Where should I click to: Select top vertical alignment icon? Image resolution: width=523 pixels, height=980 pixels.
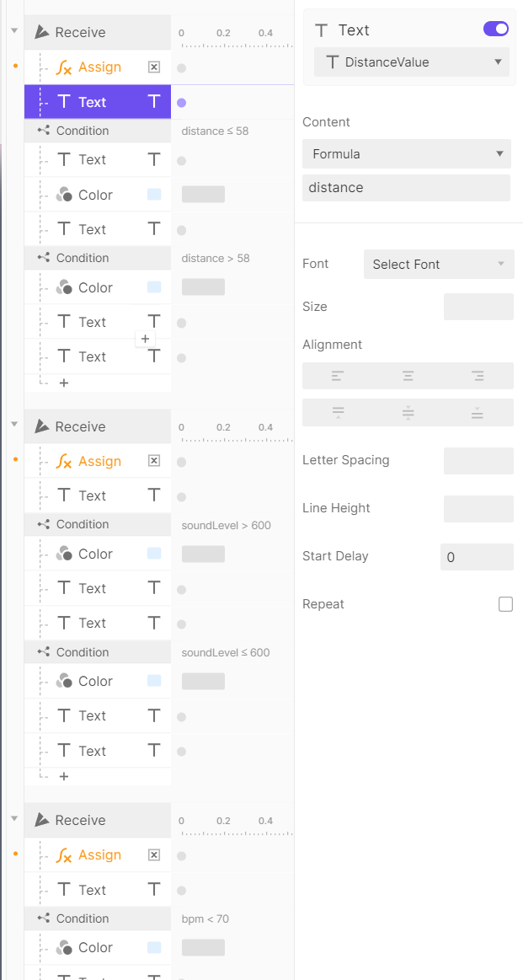[x=338, y=412]
